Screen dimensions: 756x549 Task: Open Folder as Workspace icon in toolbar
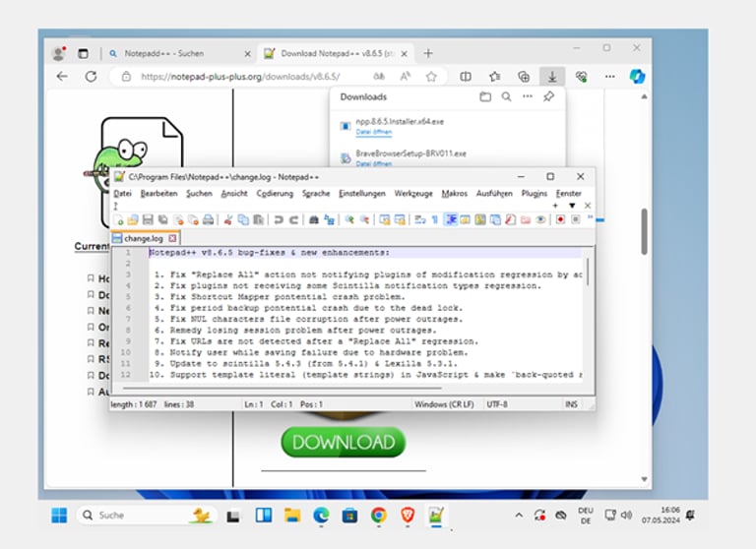(525, 220)
